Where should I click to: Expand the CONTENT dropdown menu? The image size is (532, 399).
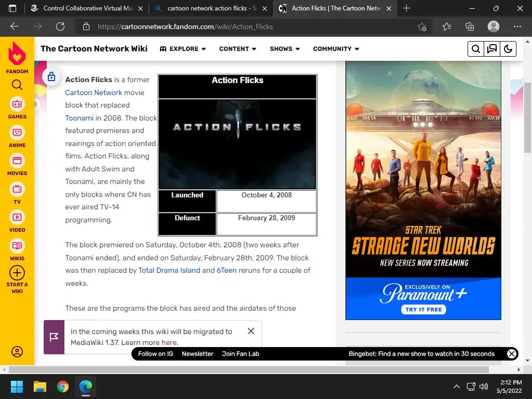tap(237, 49)
